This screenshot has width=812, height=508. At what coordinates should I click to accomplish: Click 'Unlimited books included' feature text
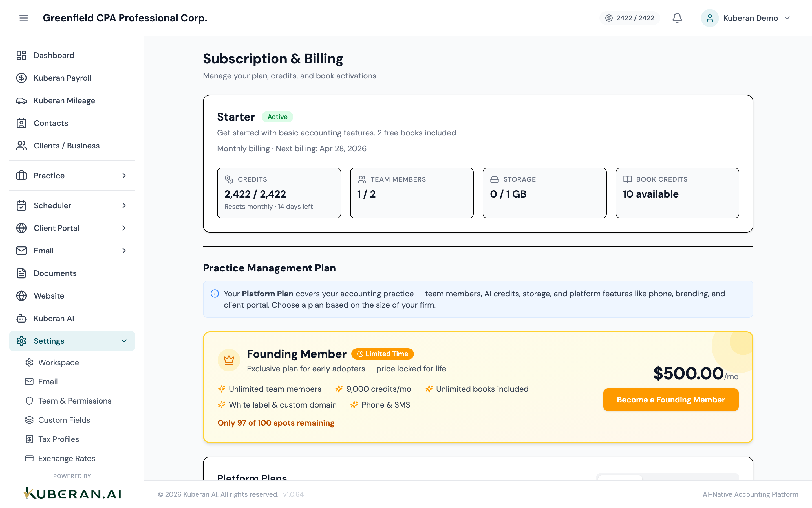482,389
